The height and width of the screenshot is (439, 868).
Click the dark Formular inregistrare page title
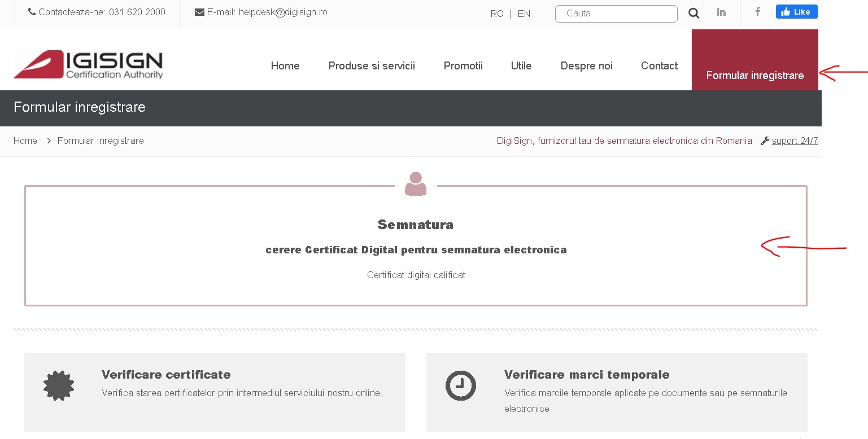pos(80,107)
